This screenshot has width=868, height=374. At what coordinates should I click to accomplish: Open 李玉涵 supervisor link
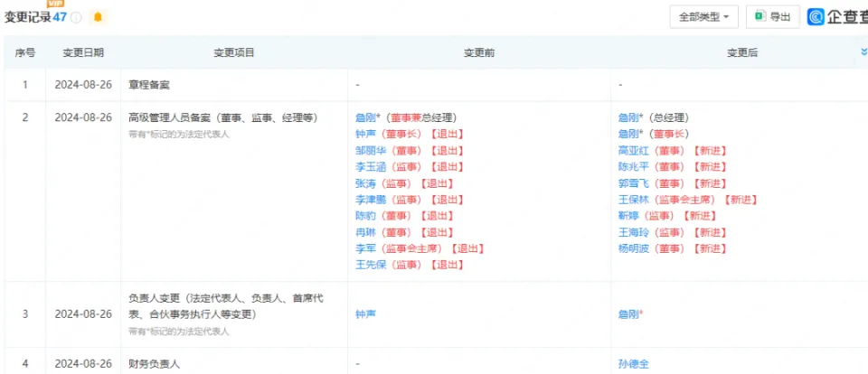click(373, 166)
